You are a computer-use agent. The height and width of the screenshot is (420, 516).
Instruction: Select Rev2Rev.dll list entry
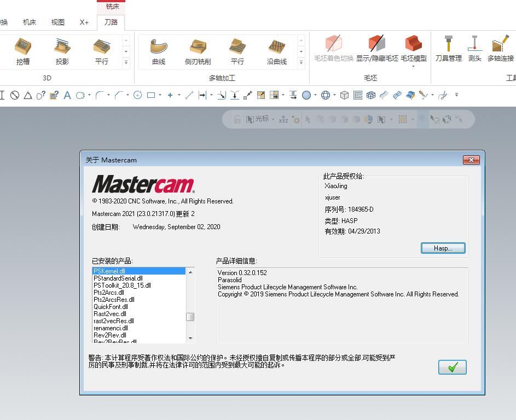[x=138, y=335]
